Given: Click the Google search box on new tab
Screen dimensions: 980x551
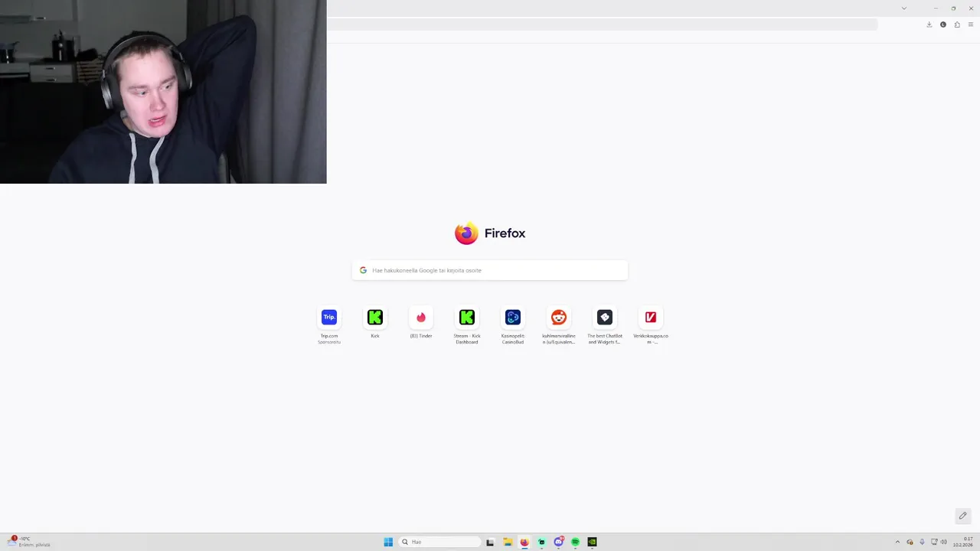Looking at the screenshot, I should [x=490, y=270].
